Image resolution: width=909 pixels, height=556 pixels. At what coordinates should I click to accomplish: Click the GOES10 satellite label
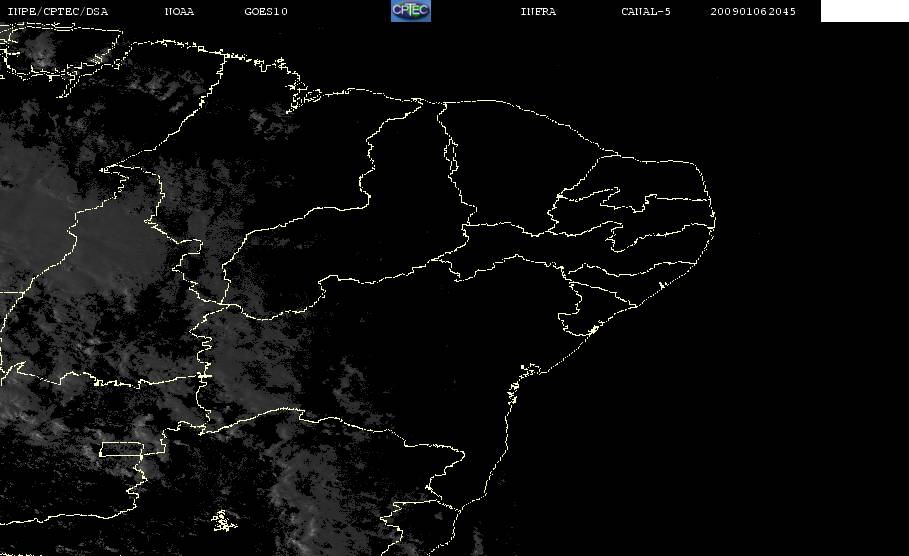pyautogui.click(x=266, y=12)
